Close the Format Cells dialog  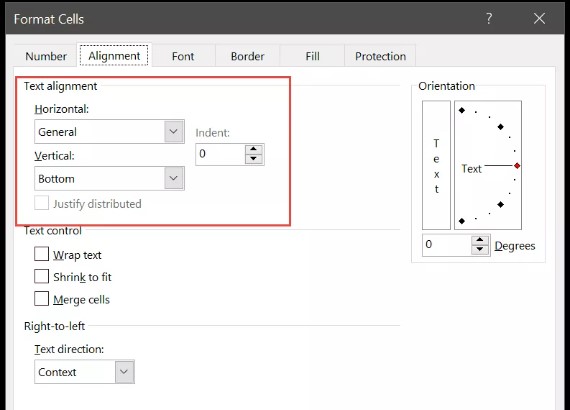click(539, 19)
